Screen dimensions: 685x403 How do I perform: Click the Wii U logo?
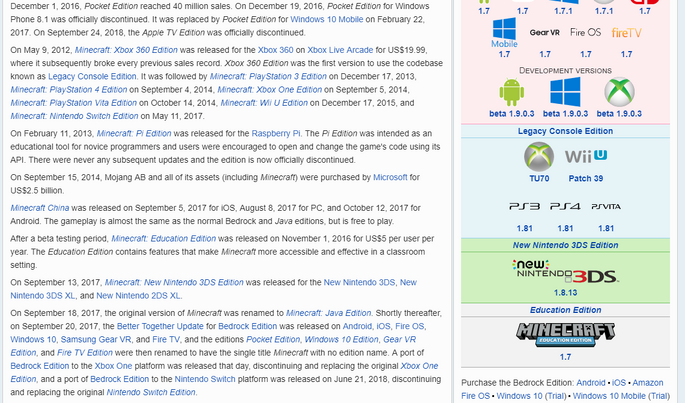click(x=585, y=158)
